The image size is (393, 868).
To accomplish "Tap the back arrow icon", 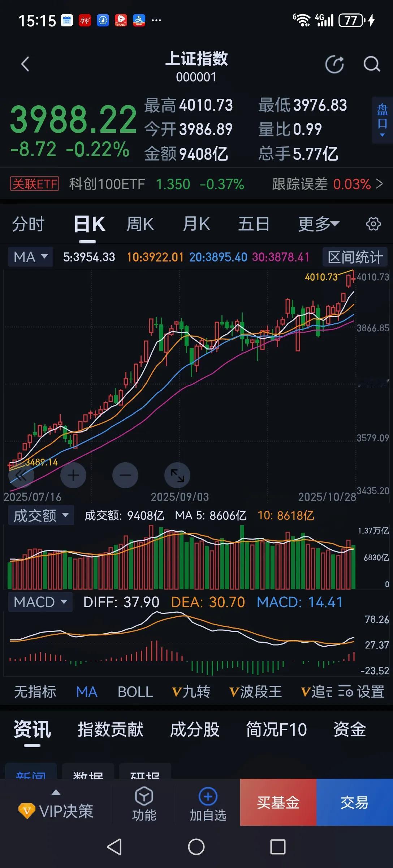I will point(25,64).
